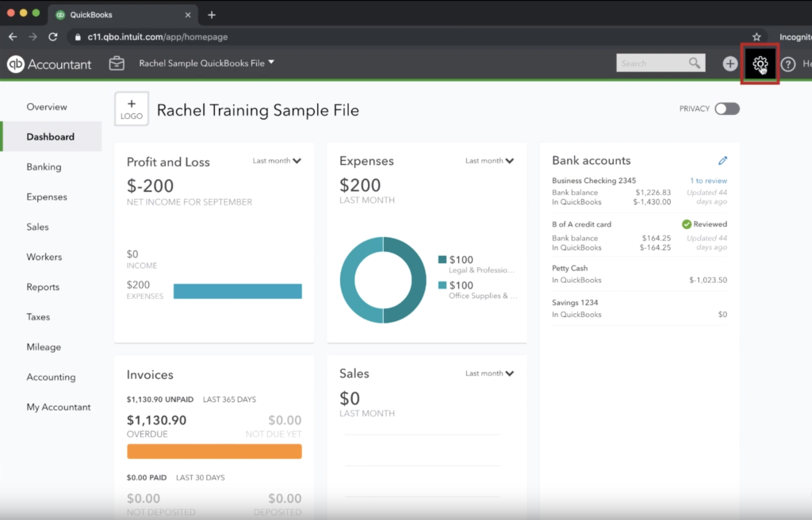Toggle the Privacy switch
Viewport: 812px width, 520px height.
[x=727, y=109]
